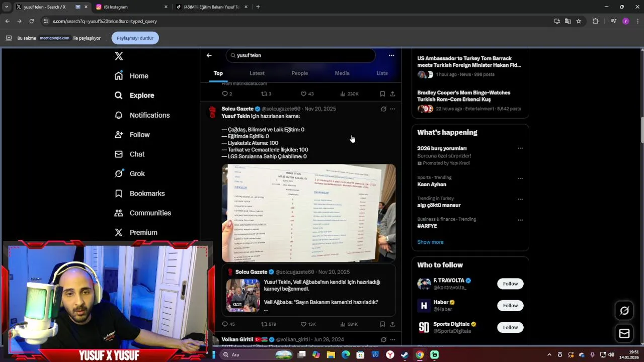Open Chat in the sidebar
Screen dimensions: 644x362
tap(129, 154)
